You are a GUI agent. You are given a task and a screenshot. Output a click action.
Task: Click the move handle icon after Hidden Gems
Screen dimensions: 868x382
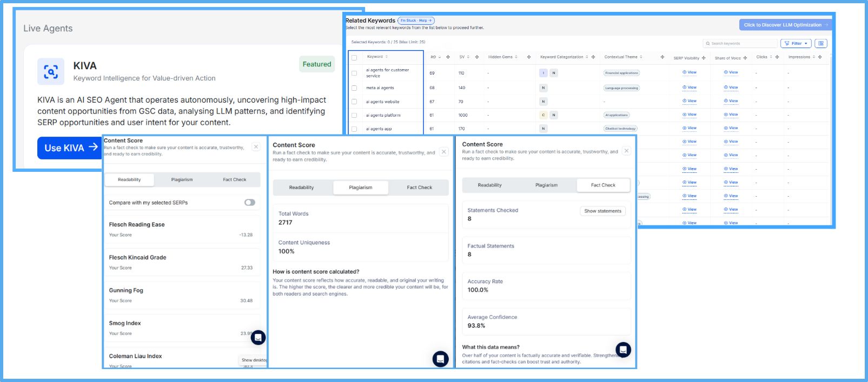coord(528,57)
